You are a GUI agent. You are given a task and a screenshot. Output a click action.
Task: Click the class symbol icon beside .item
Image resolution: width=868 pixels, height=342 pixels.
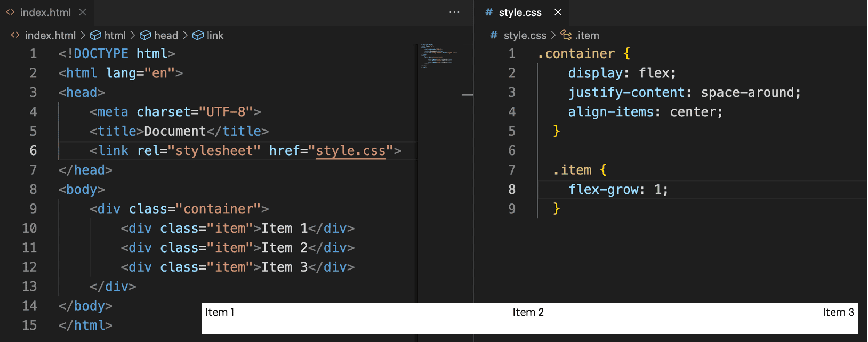pyautogui.click(x=566, y=35)
